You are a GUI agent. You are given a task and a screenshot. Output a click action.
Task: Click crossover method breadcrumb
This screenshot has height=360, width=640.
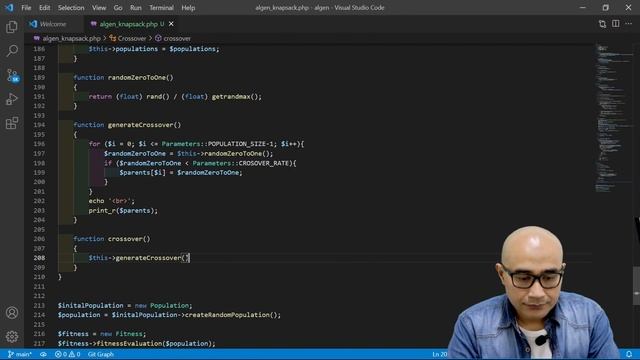(177, 38)
